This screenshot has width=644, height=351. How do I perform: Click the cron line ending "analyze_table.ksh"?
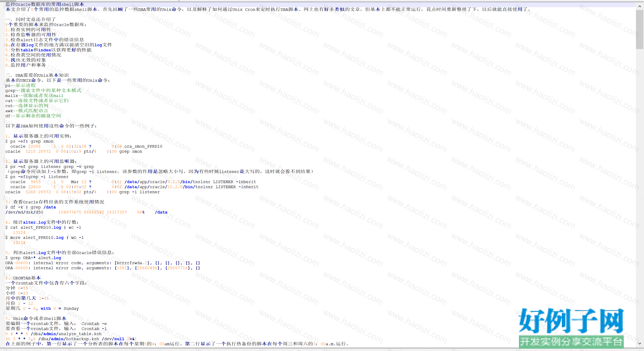click(x=53, y=333)
